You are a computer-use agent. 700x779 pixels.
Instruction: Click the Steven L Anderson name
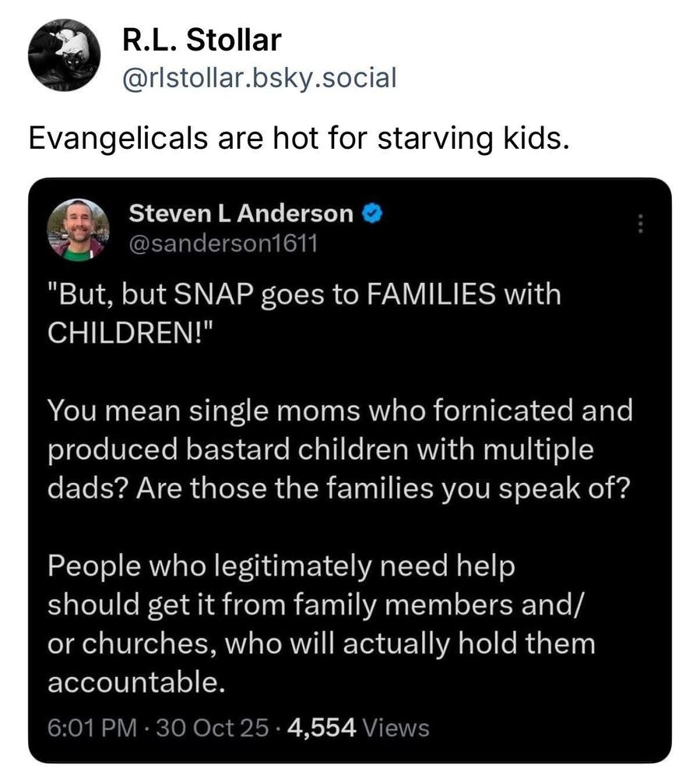(240, 212)
